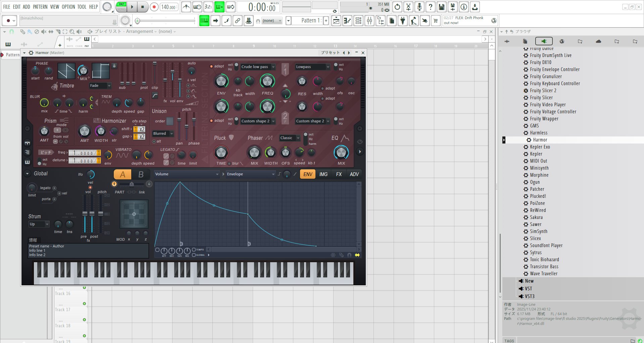Enable the GLOBAL checkbox in envelope editor
The image size is (644, 343).
[194, 255]
